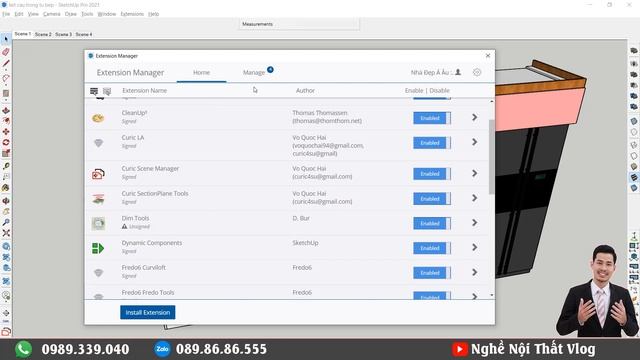Select the Tape Measure tool

coord(6,166)
